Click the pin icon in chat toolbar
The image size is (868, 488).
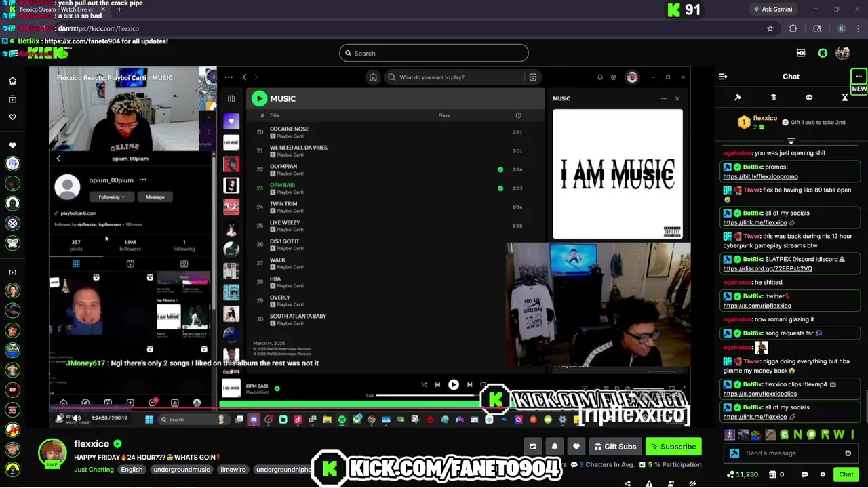[x=738, y=98]
